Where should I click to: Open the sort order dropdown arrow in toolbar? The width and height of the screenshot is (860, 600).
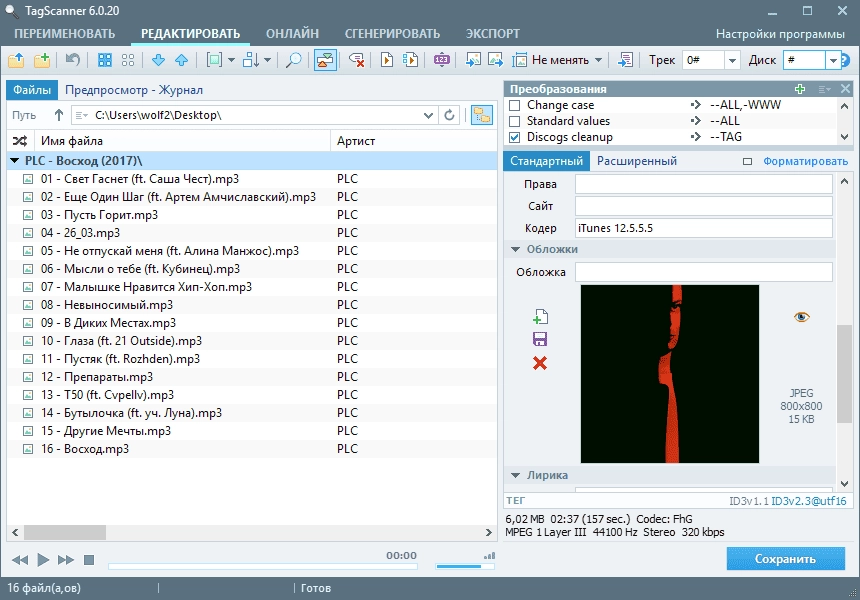(268, 60)
